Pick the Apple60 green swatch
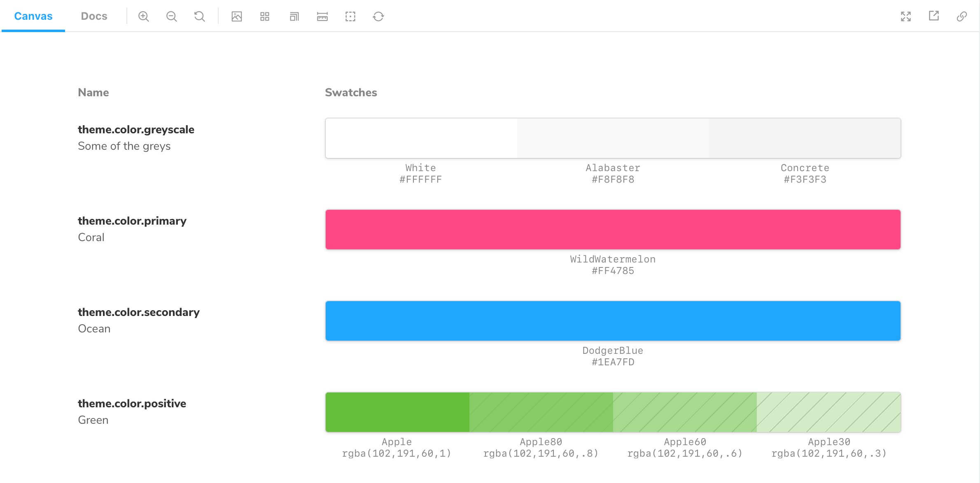The height and width of the screenshot is (483, 980). [685, 412]
